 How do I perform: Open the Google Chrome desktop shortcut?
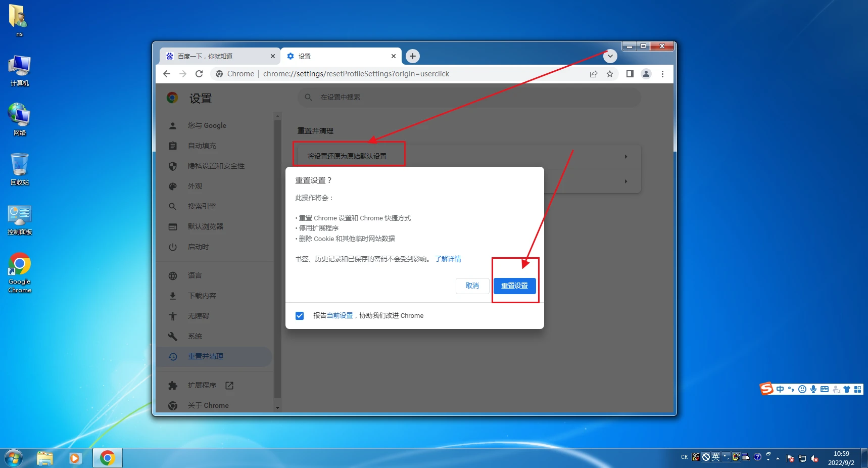19,273
